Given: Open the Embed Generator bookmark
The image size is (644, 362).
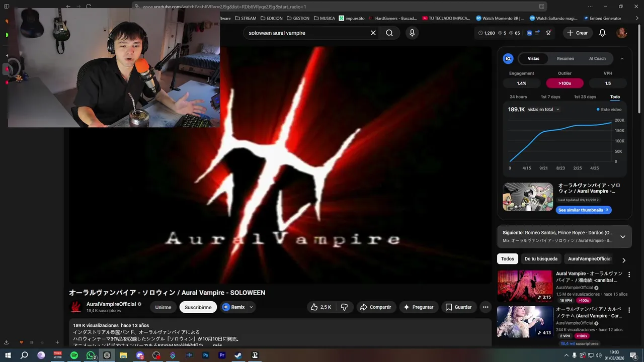Looking at the screenshot, I should click(x=602, y=19).
